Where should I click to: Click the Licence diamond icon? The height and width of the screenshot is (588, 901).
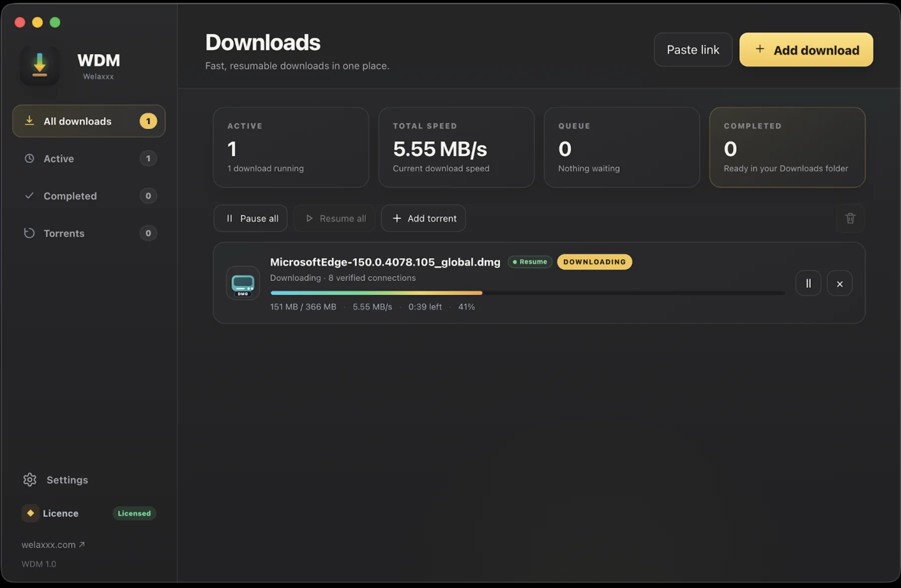click(31, 513)
